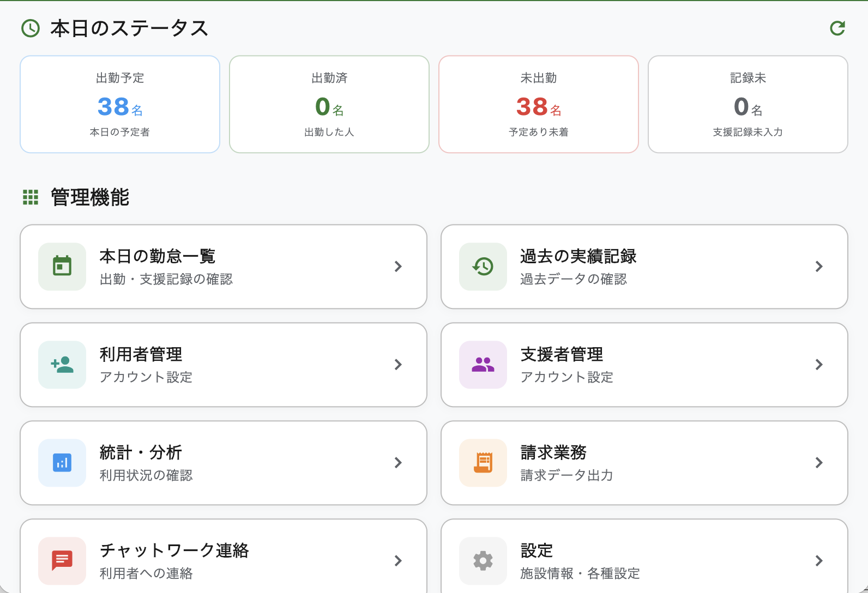The width and height of the screenshot is (868, 593).
Task: Click the red 未出勤 status card
Action: pos(538,104)
